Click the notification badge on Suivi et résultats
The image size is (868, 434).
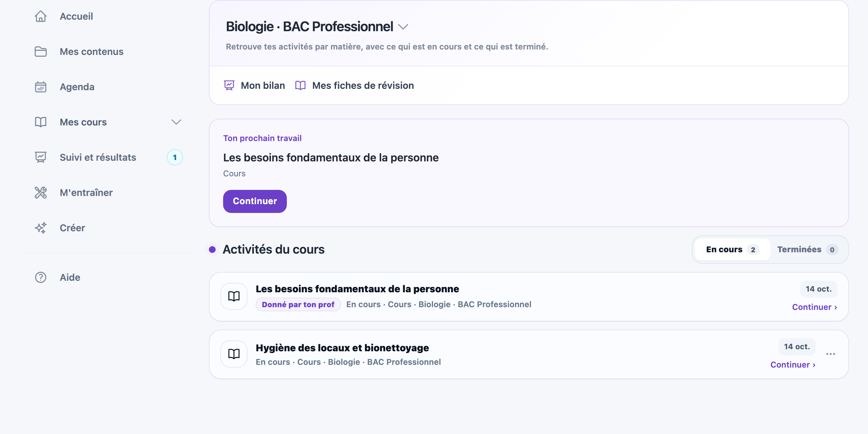click(x=175, y=157)
